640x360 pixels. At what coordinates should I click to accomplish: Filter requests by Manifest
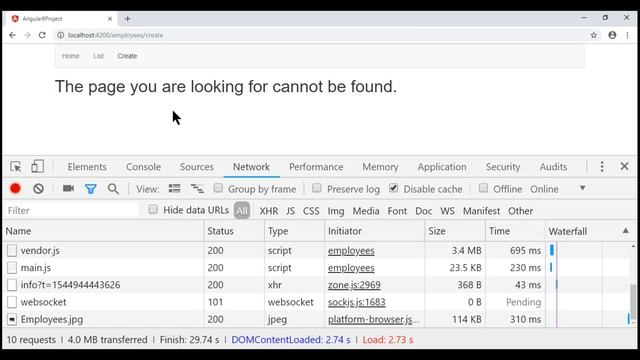pos(482,211)
